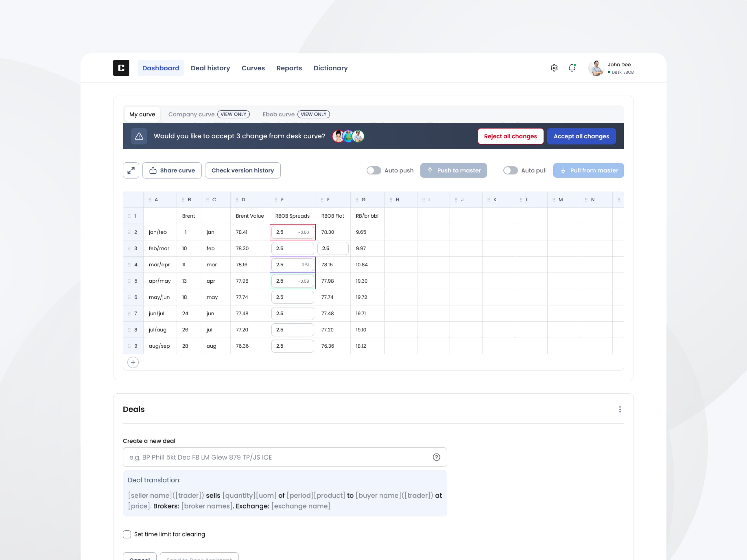The image size is (747, 560).
Task: Open Deals section three-dot menu
Action: pyautogui.click(x=620, y=409)
